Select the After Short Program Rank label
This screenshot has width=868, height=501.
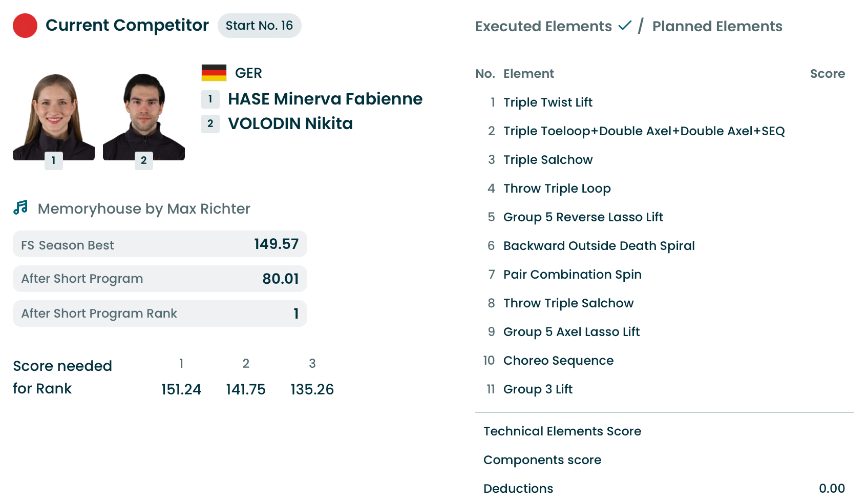(99, 314)
